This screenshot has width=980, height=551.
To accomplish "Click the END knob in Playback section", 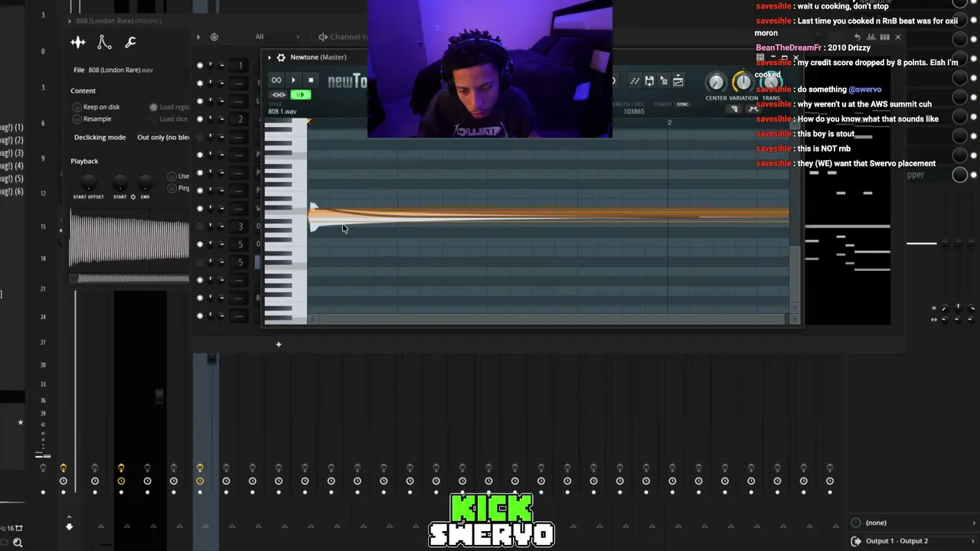I will click(145, 183).
